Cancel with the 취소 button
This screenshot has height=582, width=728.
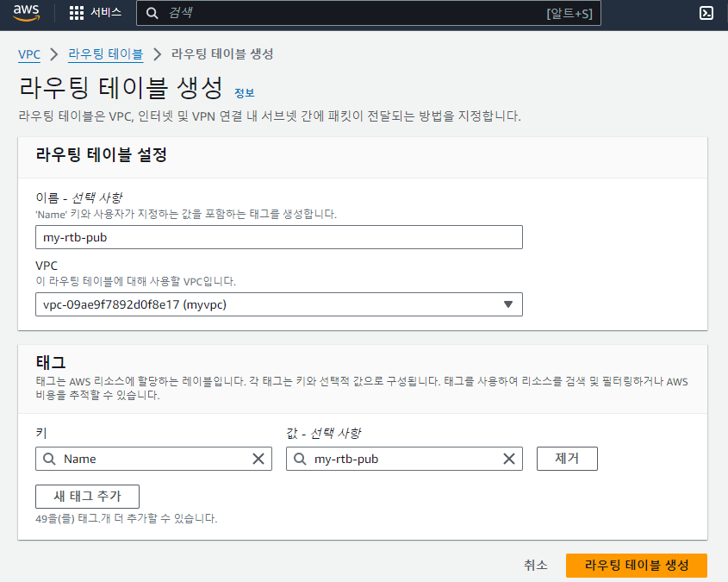(535, 566)
